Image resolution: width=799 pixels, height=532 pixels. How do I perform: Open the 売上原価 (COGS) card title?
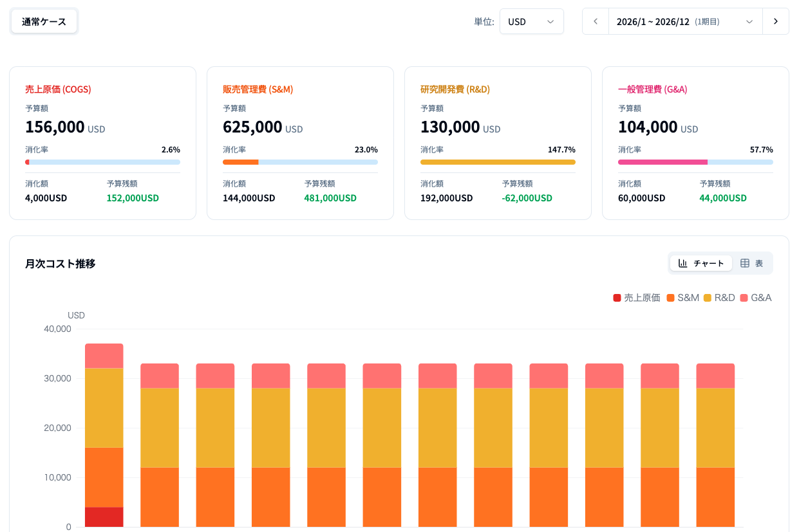tap(58, 89)
